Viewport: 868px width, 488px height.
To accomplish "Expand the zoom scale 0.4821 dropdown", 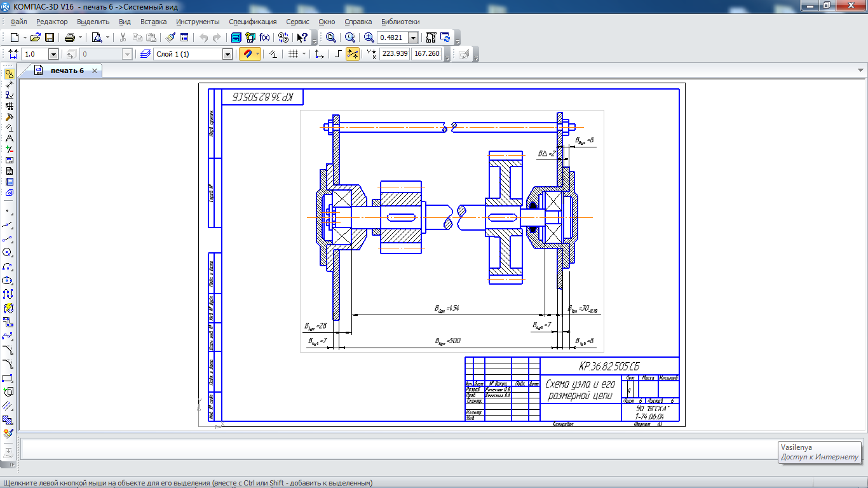I will click(x=413, y=37).
